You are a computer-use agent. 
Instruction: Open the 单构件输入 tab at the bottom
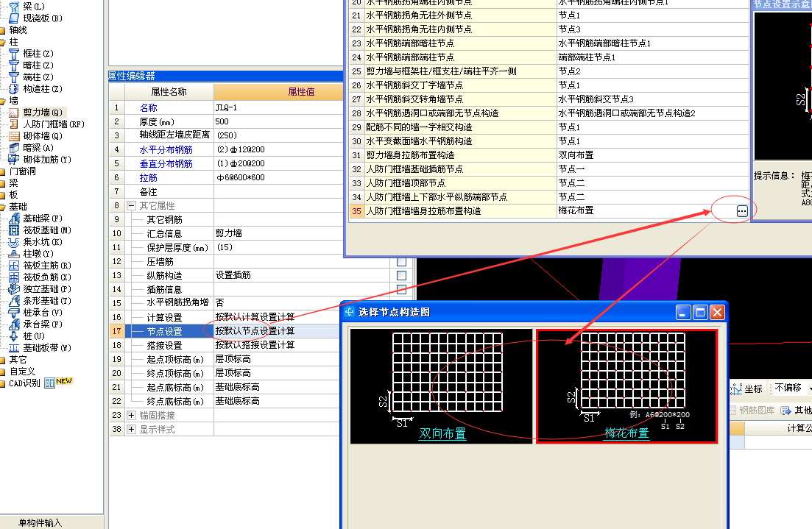[x=40, y=522]
